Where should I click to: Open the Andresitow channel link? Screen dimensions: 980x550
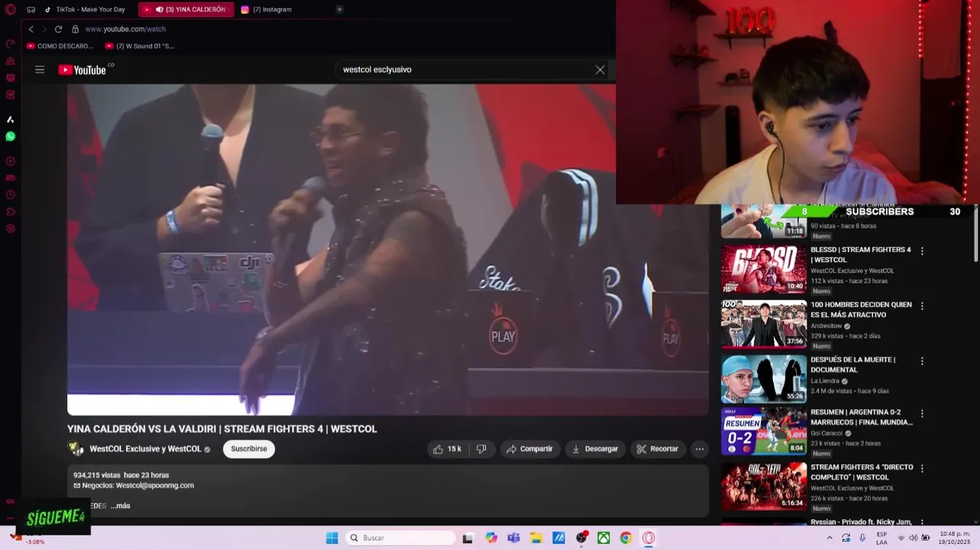point(828,326)
